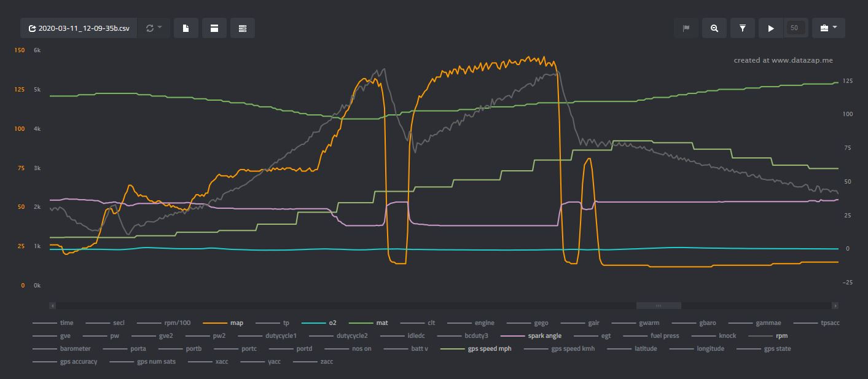The image size is (868, 379).
Task: Switch to the split panel layout icon
Action: pyautogui.click(x=214, y=28)
